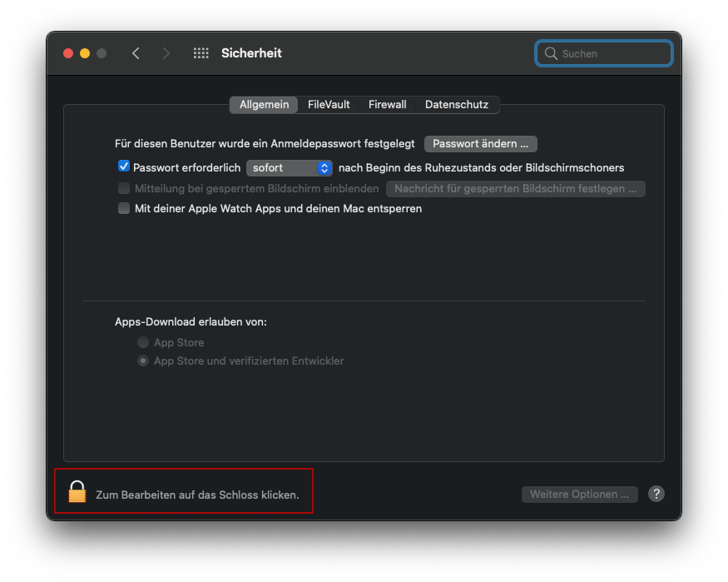
Task: Switch to the Datenschutz tab
Action: (457, 104)
